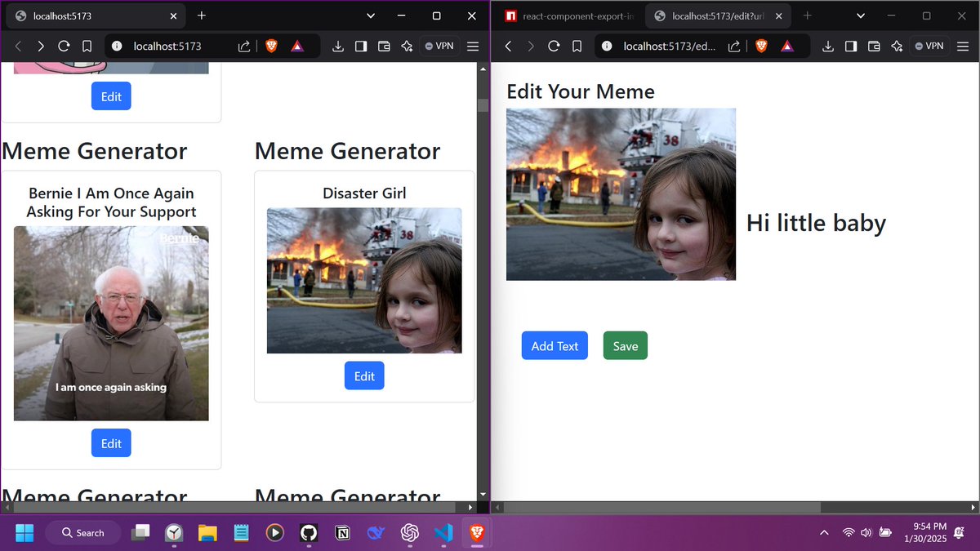Open downloads in the right browser window

[x=827, y=47]
